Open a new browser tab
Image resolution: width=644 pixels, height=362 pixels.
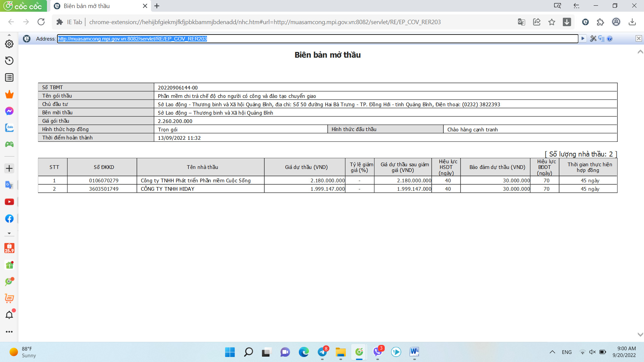point(157,6)
